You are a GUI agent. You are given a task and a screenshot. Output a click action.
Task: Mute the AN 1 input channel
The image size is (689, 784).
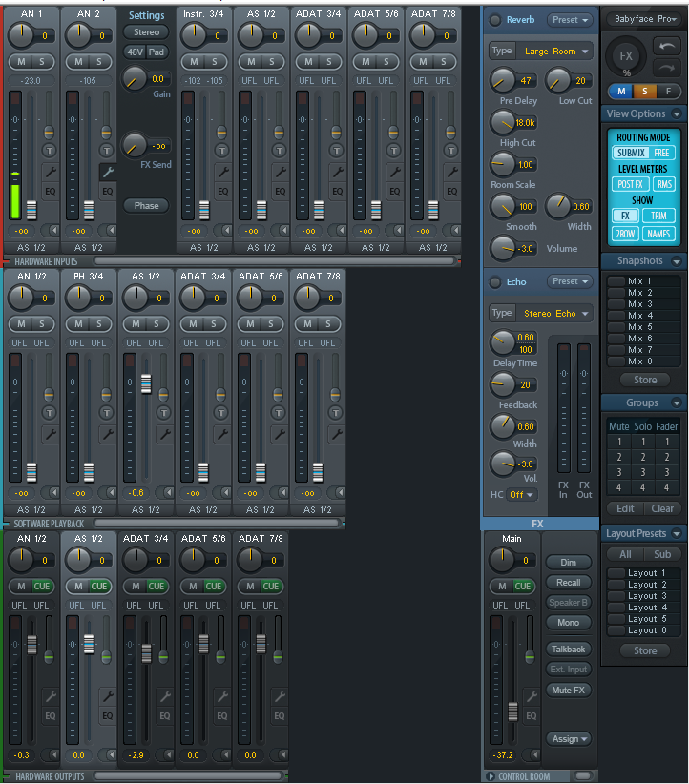tap(21, 61)
